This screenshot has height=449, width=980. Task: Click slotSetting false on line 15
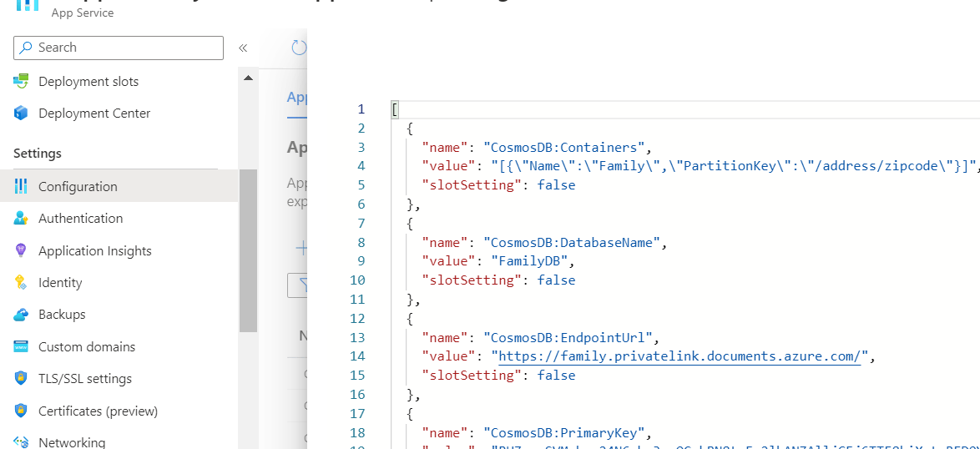coord(556,376)
